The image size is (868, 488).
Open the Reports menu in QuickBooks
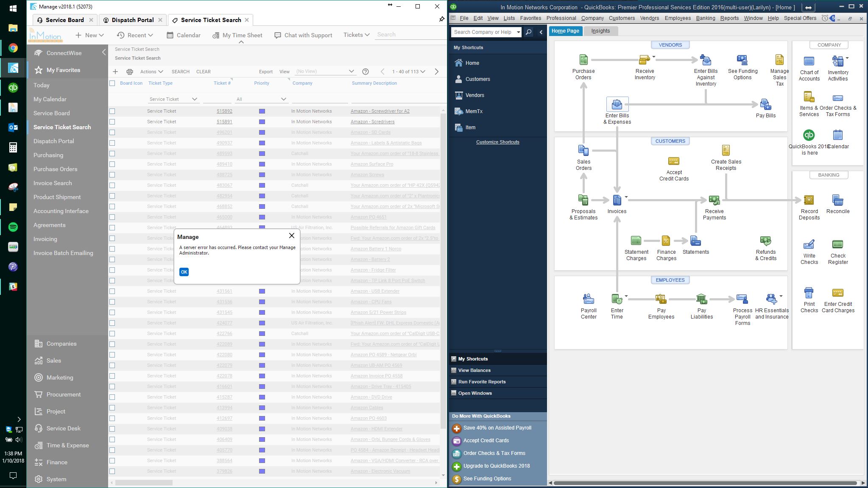(729, 18)
